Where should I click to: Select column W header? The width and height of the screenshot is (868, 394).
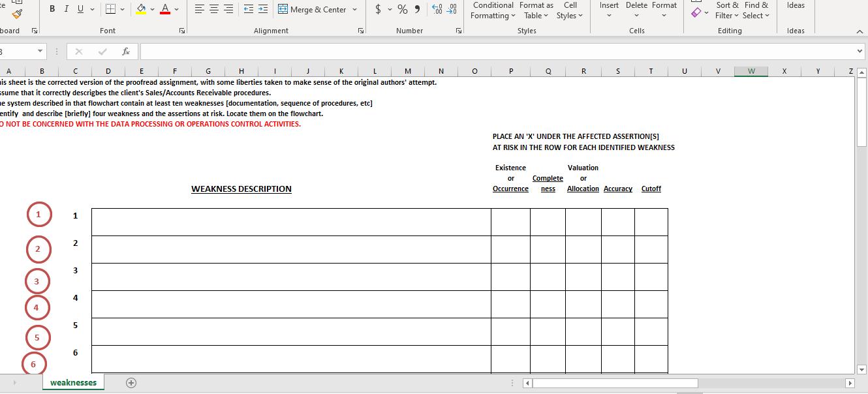tap(751, 71)
